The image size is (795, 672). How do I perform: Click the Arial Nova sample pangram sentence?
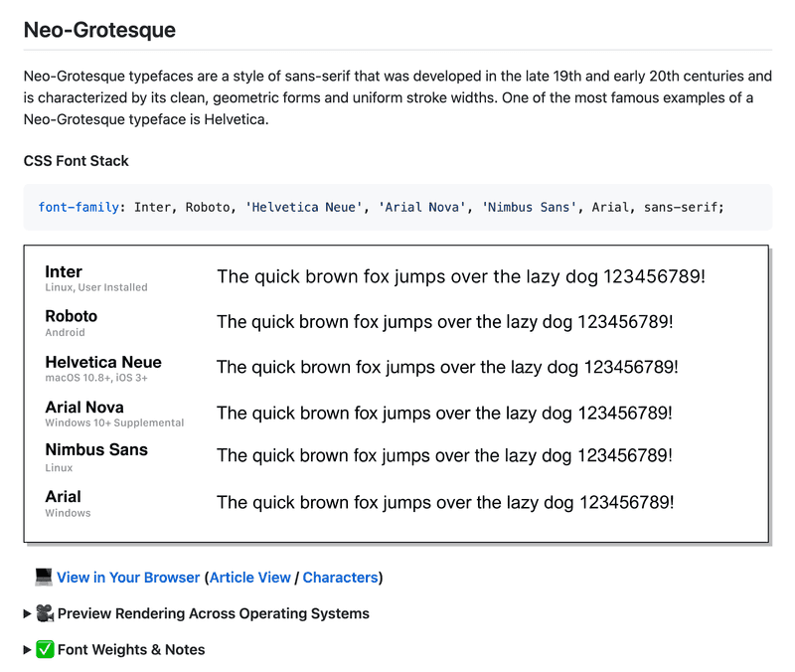tap(444, 414)
